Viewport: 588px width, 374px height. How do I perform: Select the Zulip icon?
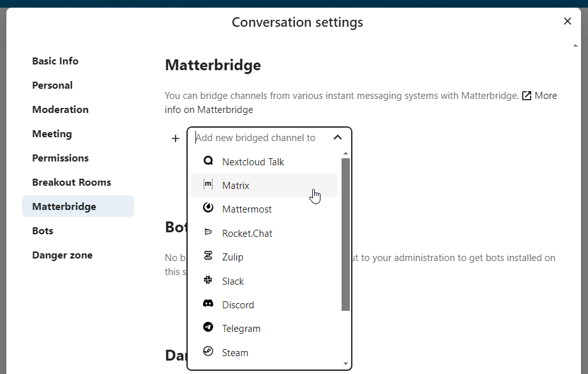[x=207, y=257]
